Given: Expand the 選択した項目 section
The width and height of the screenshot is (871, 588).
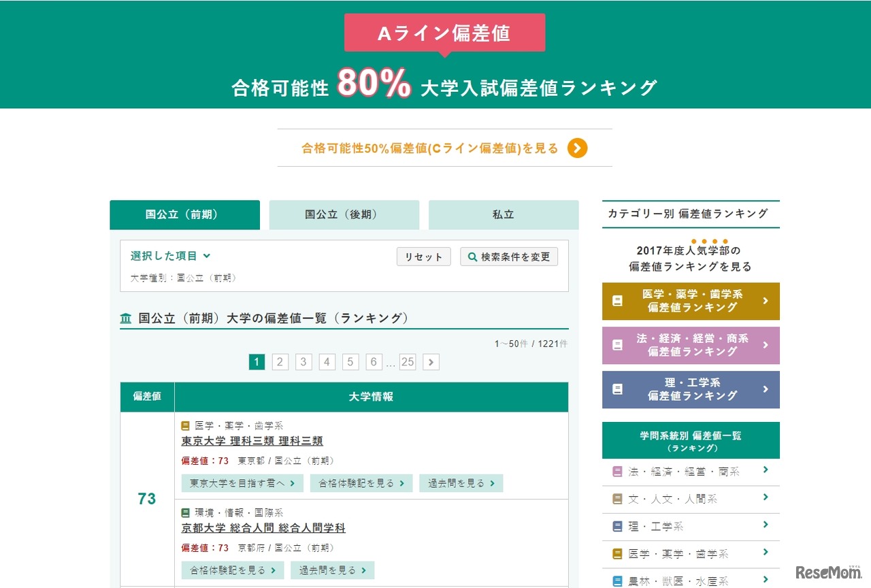Looking at the screenshot, I should 171,256.
